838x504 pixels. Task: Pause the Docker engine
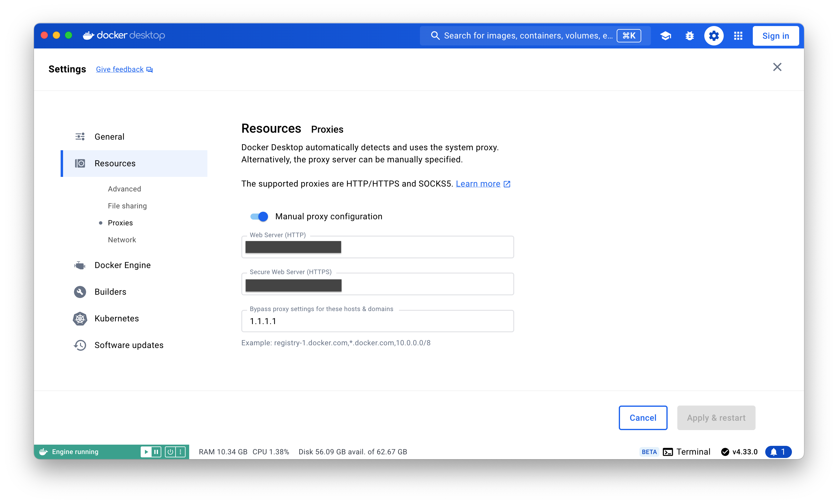156,452
